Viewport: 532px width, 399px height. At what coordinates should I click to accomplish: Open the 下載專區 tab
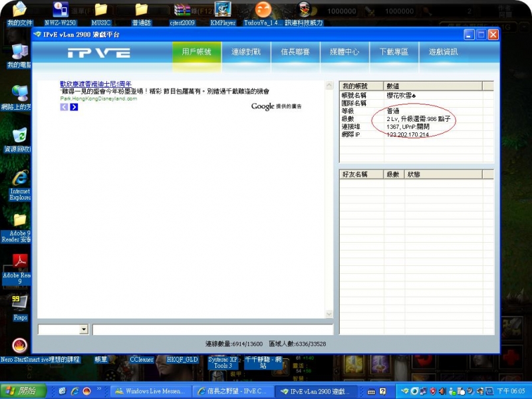point(394,52)
